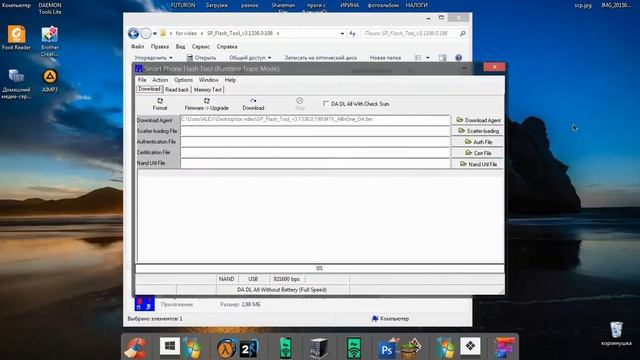Expand the Explorer address bar history dropdown

pyautogui.click(x=342, y=33)
